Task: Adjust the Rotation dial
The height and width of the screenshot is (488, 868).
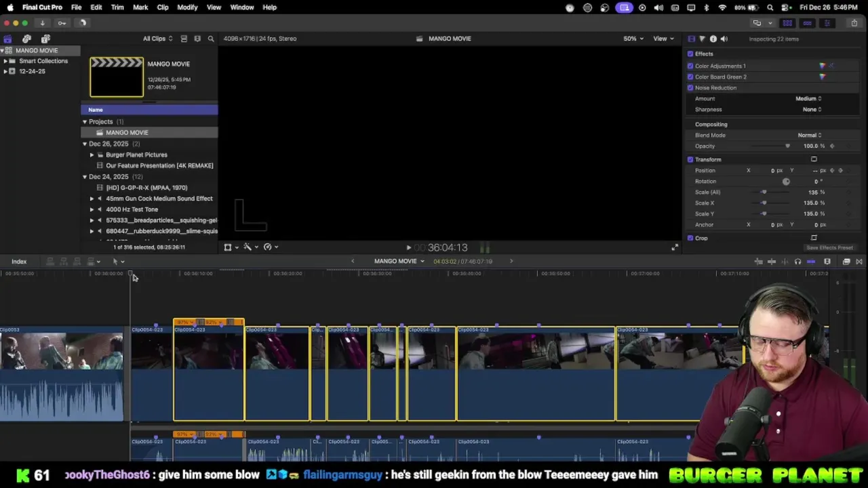Action: click(x=786, y=181)
